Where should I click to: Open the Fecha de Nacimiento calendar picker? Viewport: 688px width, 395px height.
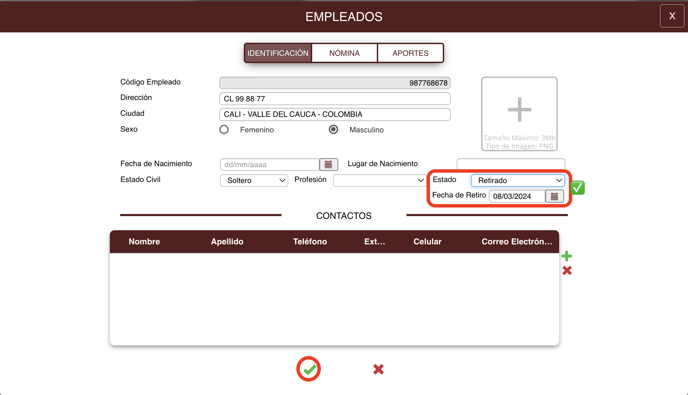pyautogui.click(x=328, y=165)
